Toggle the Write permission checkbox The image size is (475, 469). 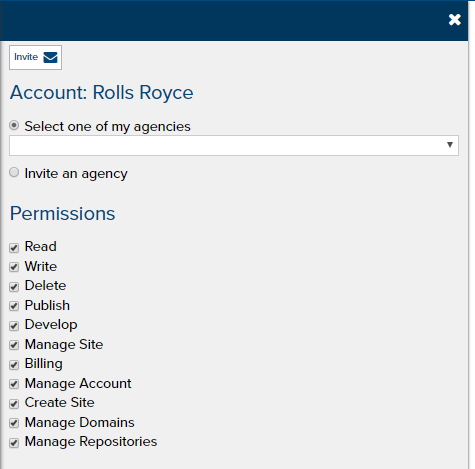tap(14, 267)
